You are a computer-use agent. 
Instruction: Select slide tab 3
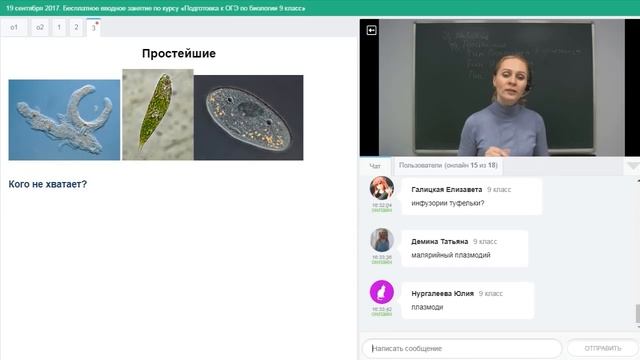click(x=93, y=28)
